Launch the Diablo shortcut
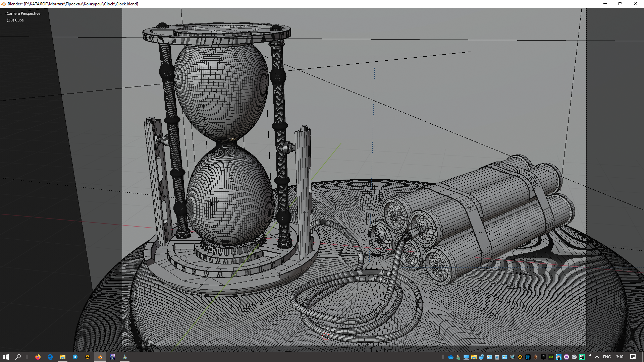 pyautogui.click(x=536, y=357)
